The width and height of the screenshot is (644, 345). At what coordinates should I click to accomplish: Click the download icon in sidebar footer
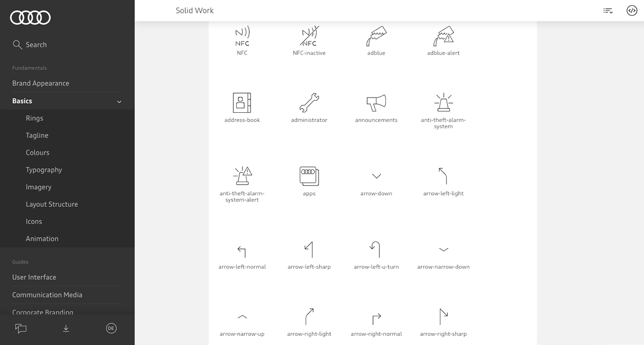(x=66, y=328)
